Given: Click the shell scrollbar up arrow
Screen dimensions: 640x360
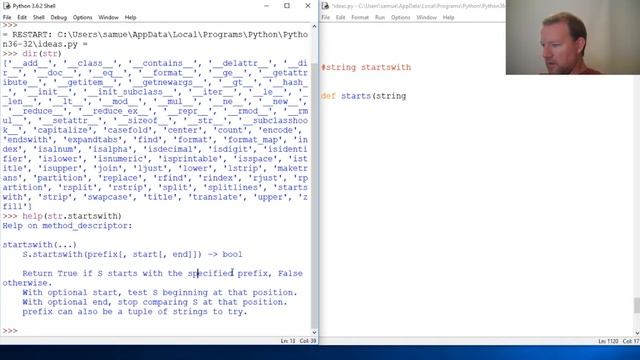Looking at the screenshot, I should (314, 26).
